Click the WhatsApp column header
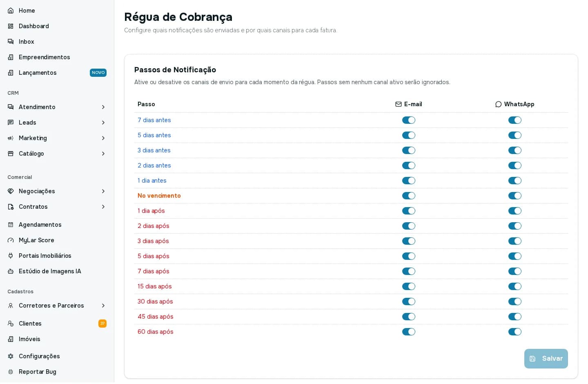 [515, 104]
